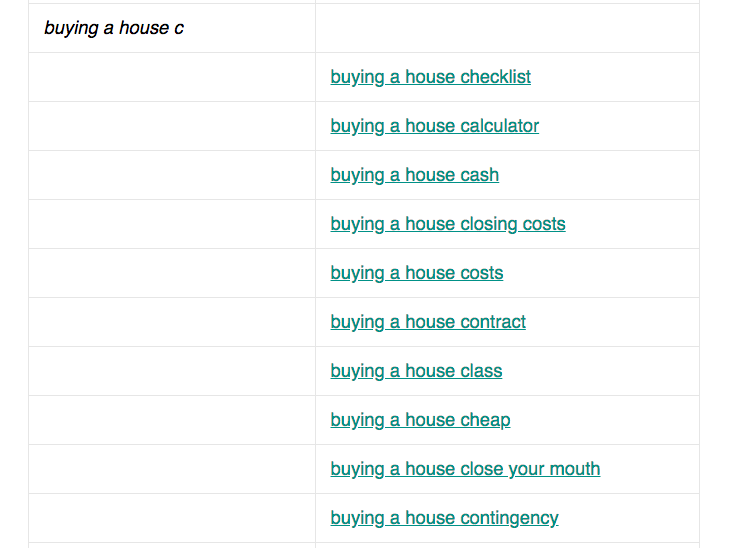Open the 'buying a house checklist' link

tap(430, 77)
